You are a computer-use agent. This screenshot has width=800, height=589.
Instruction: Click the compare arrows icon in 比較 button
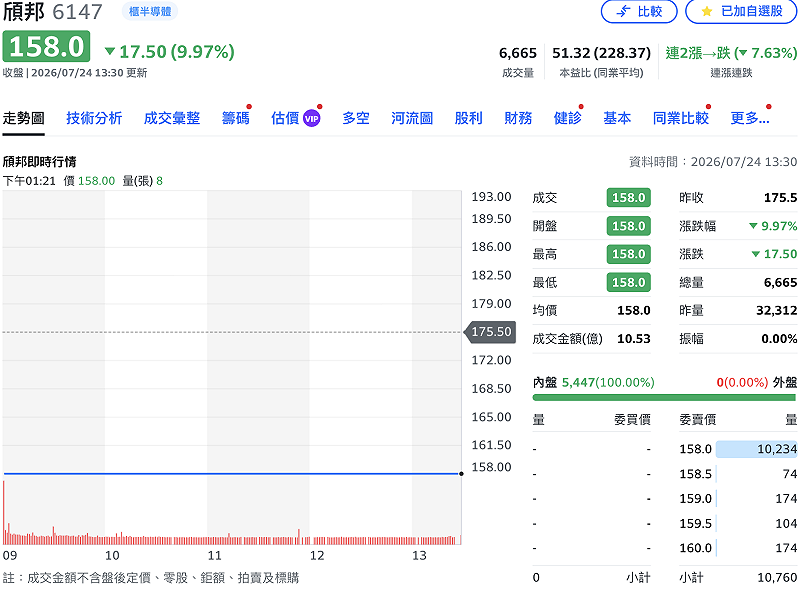[623, 11]
